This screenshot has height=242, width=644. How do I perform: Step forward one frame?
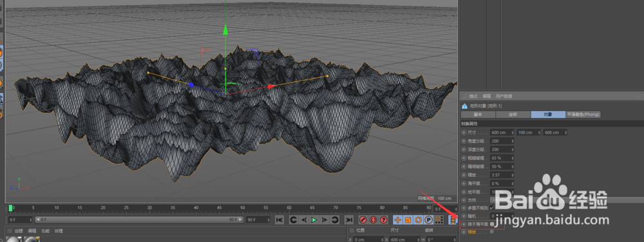pyautogui.click(x=325, y=220)
